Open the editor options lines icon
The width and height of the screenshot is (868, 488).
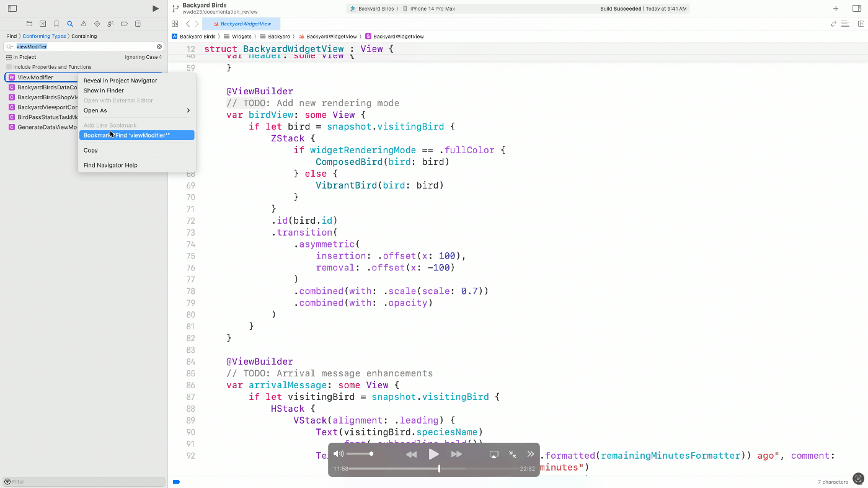(x=846, y=24)
